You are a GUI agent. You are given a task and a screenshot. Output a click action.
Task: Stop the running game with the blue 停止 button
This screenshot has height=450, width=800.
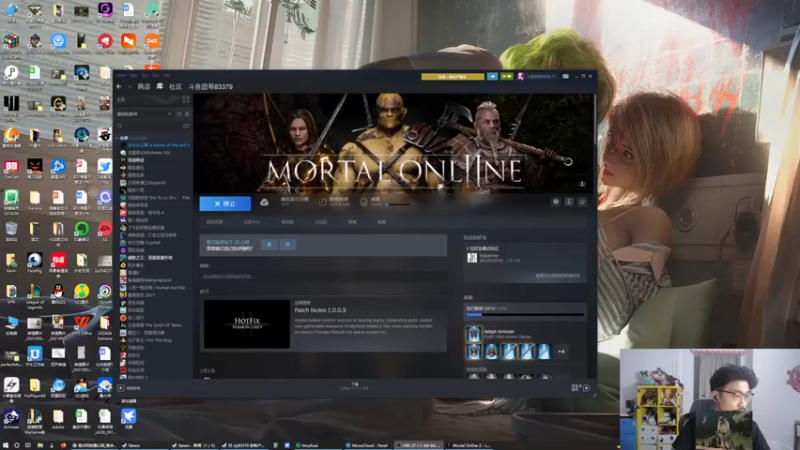[x=225, y=204]
